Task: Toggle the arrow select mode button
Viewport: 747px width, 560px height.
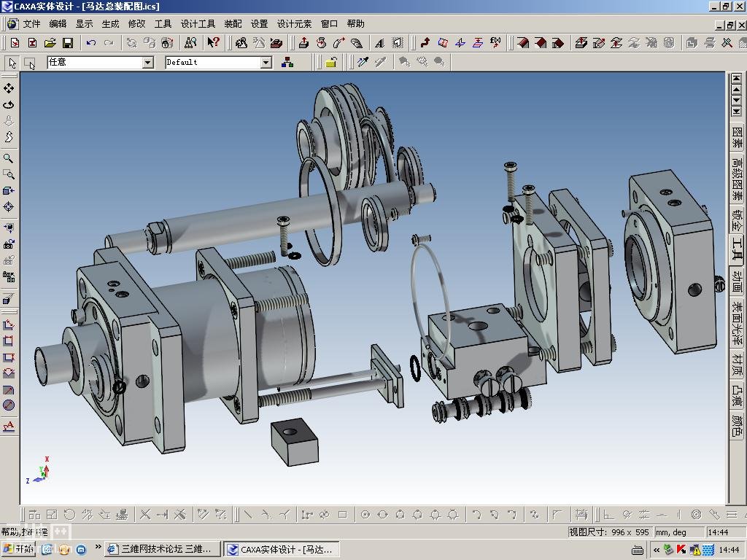Action: pyautogui.click(x=12, y=63)
